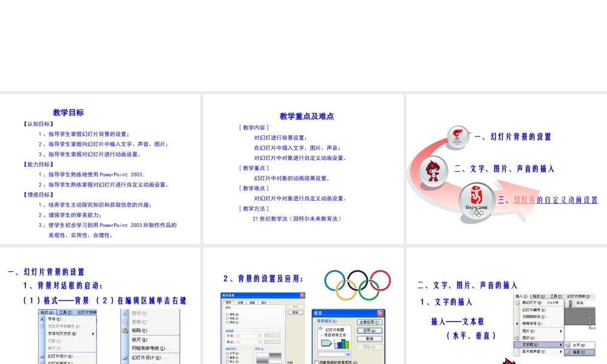Click the close icon on the 填充效果 dialog picture
Screen dimensions: 607x364
[302, 295]
